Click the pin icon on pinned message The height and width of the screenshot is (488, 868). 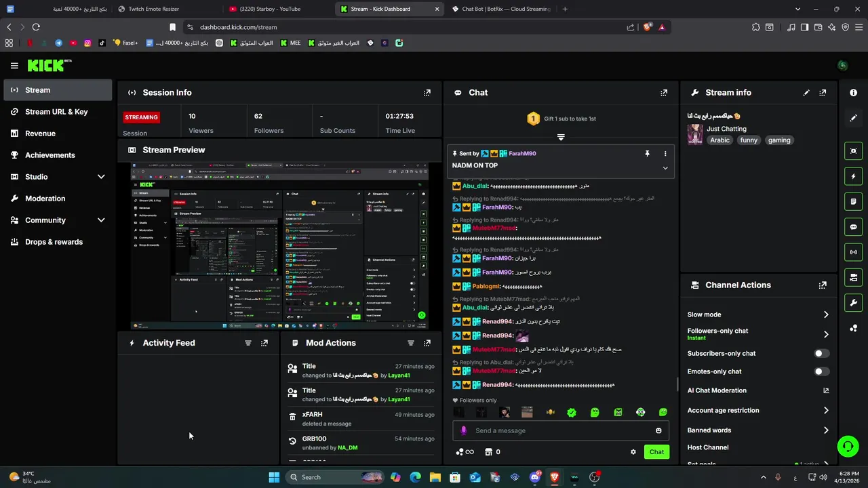point(647,154)
